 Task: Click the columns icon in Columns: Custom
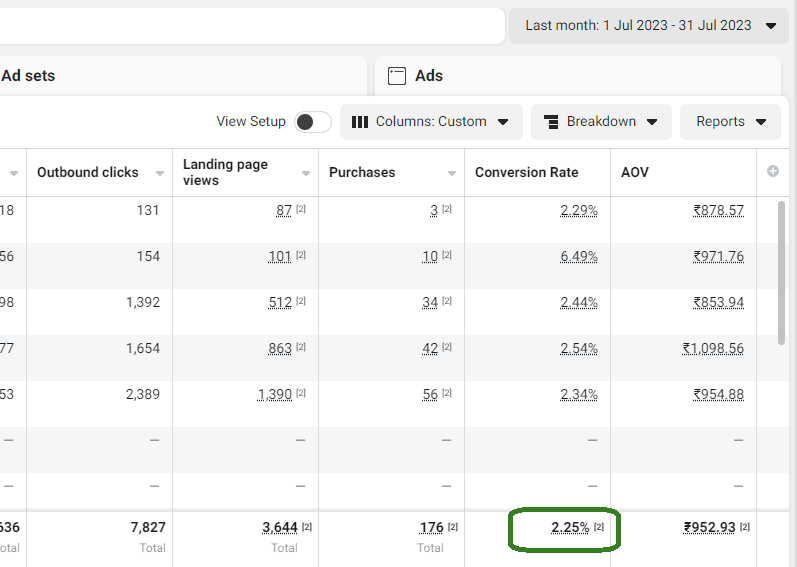360,122
